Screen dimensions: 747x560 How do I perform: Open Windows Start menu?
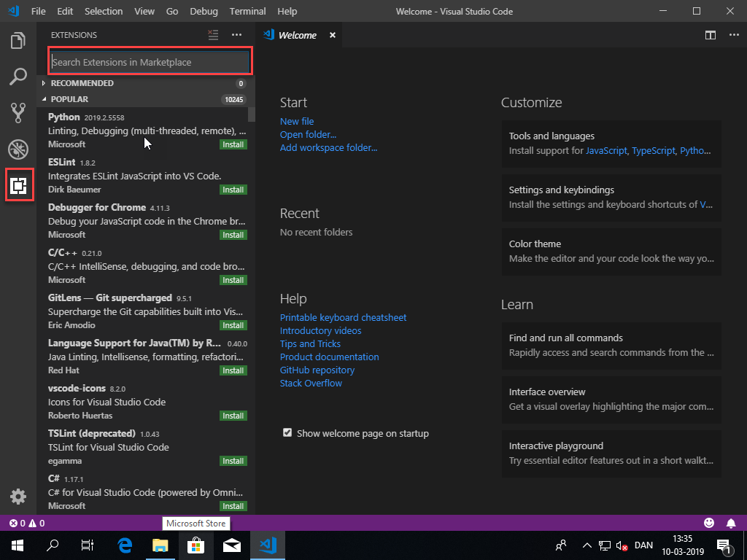pos(18,545)
